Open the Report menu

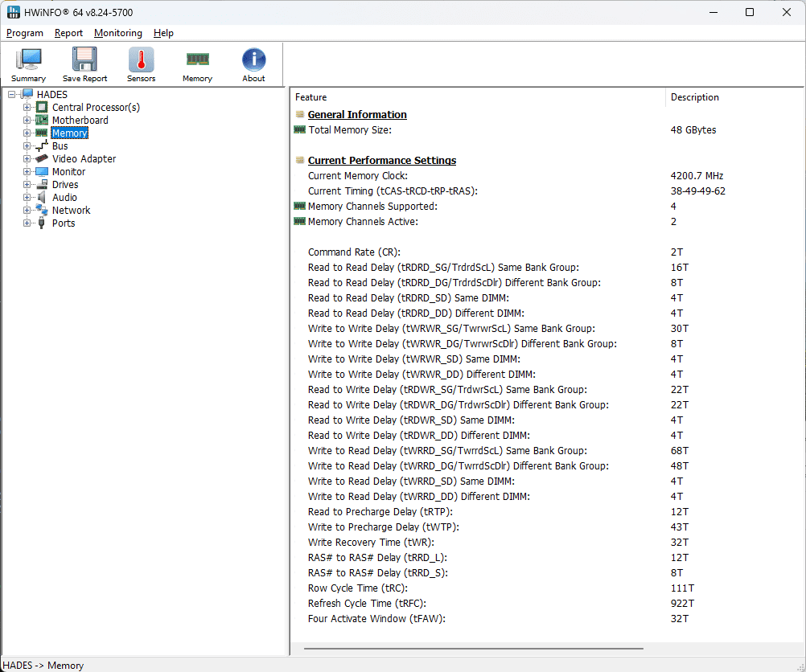pyautogui.click(x=68, y=33)
